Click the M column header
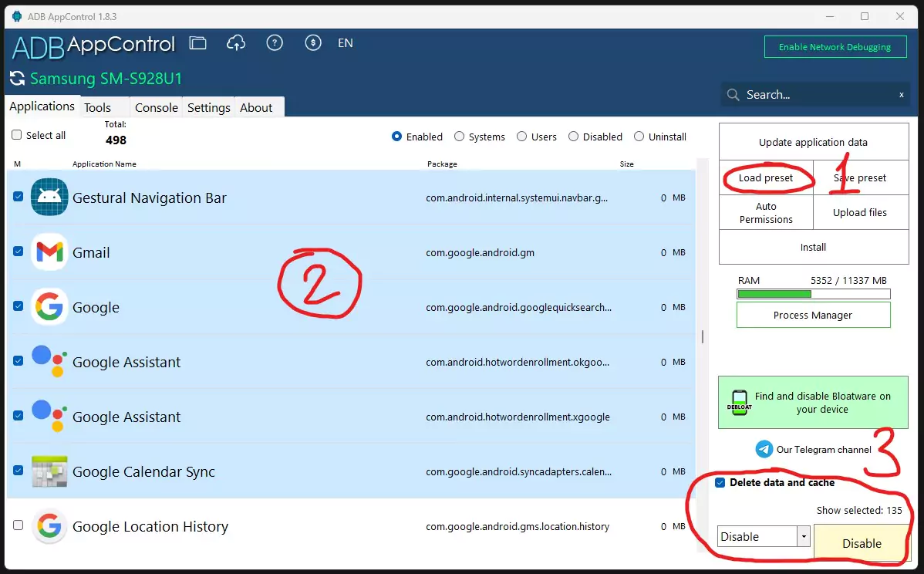The height and width of the screenshot is (574, 924). click(17, 164)
